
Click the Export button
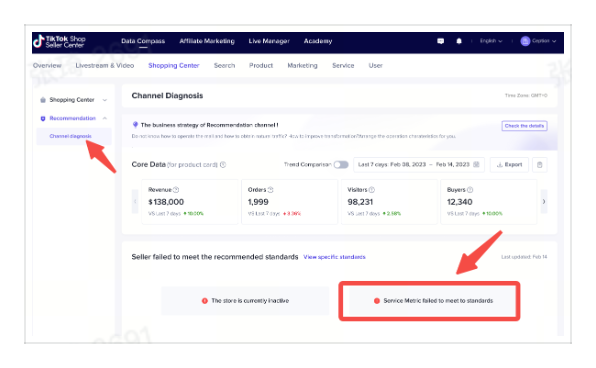[509, 165]
